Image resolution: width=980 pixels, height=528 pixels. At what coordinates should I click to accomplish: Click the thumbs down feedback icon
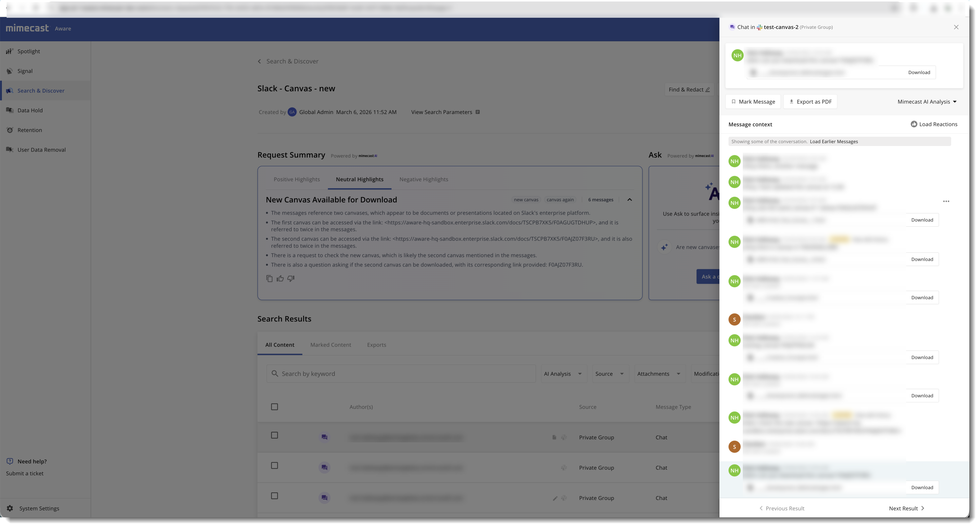[291, 279]
